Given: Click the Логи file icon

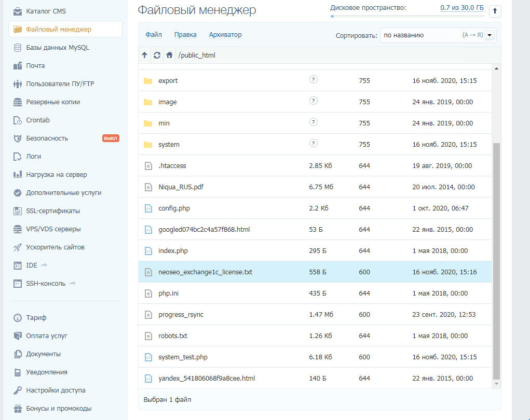Looking at the screenshot, I should coord(18,157).
